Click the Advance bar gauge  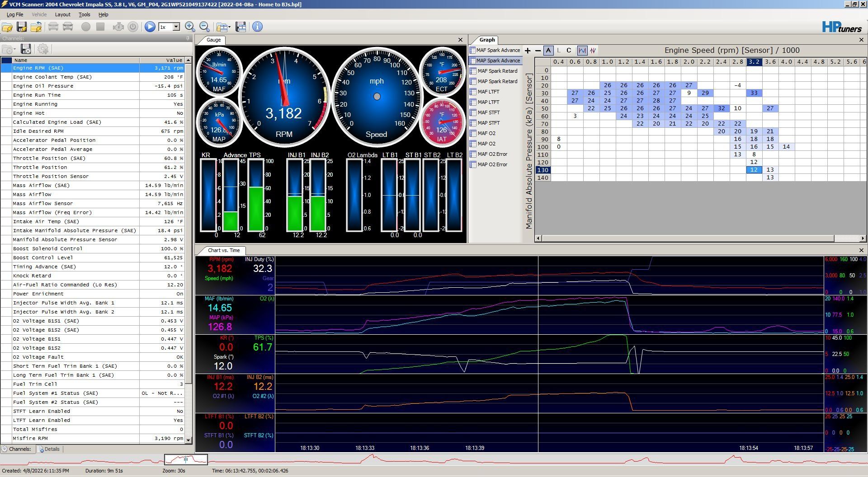[x=231, y=196]
